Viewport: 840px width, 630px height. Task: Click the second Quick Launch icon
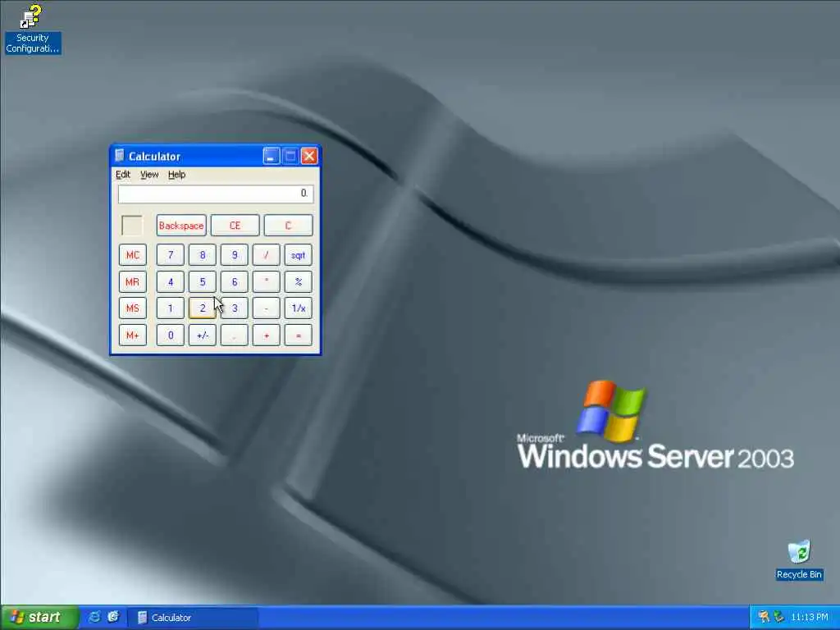(113, 617)
